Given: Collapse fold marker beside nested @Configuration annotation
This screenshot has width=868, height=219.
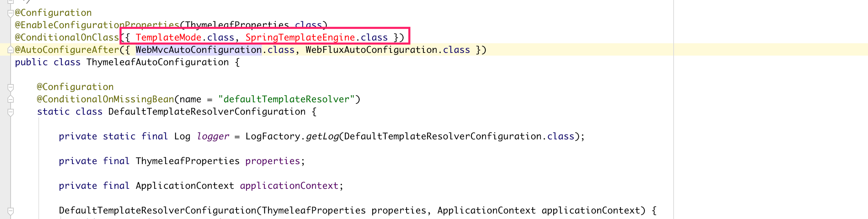Looking at the screenshot, I should click(11, 87).
